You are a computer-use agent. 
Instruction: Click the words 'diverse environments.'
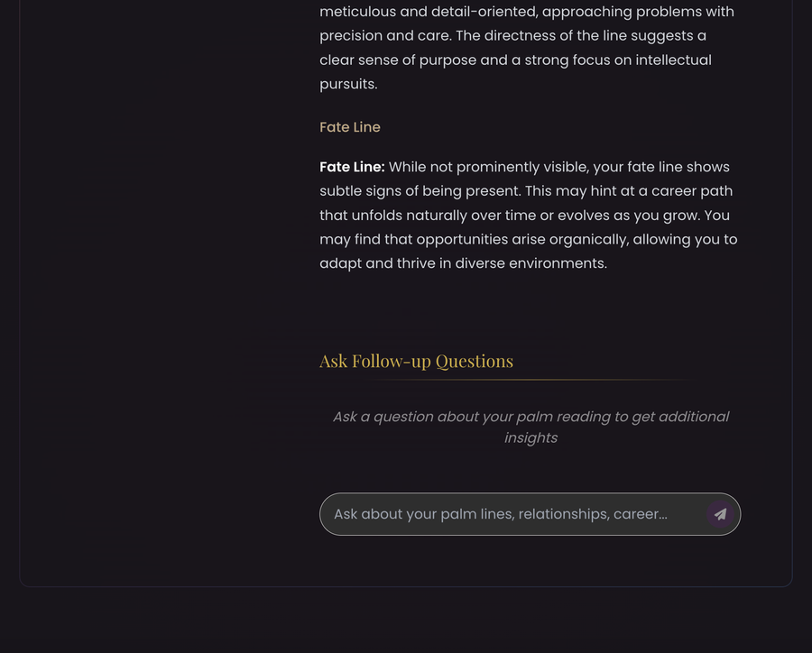click(531, 263)
